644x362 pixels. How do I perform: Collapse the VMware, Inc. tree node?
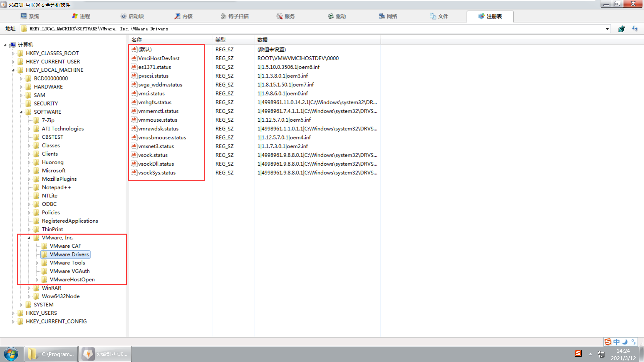29,238
